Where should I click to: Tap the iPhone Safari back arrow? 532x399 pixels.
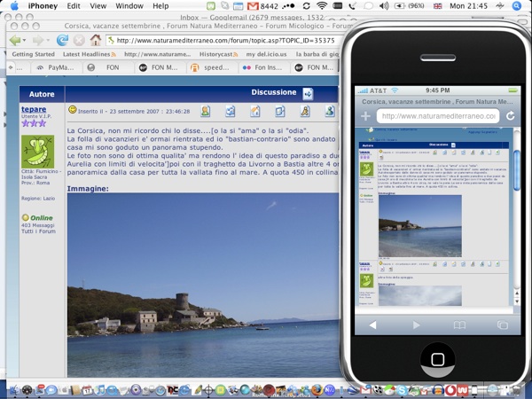pos(373,325)
